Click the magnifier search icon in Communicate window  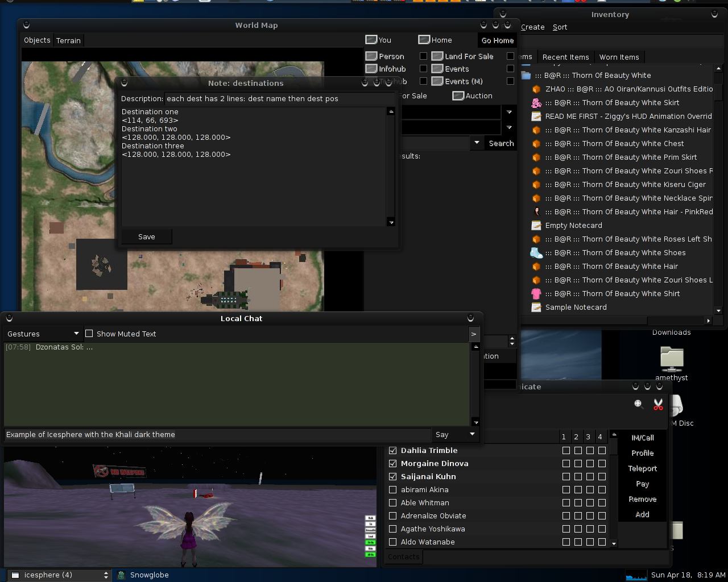pyautogui.click(x=639, y=404)
